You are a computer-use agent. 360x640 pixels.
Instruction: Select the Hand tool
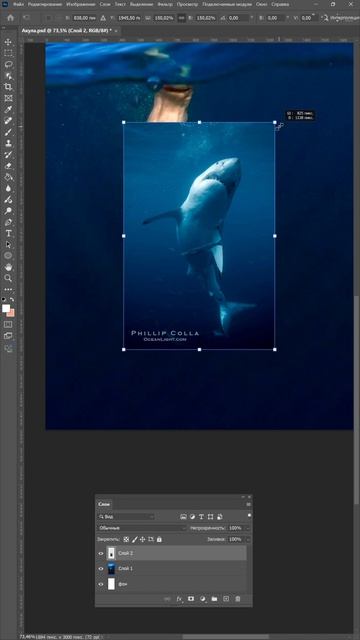[x=8, y=267]
